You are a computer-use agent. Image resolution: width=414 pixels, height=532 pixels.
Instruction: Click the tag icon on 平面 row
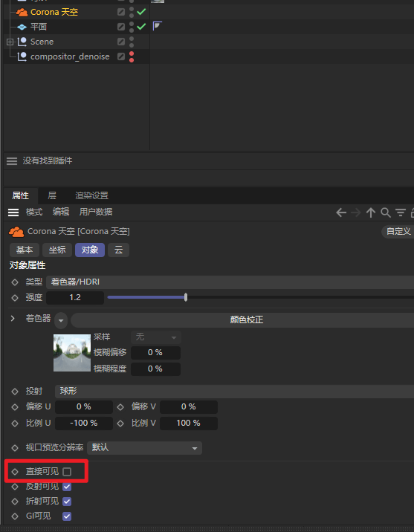click(x=157, y=26)
